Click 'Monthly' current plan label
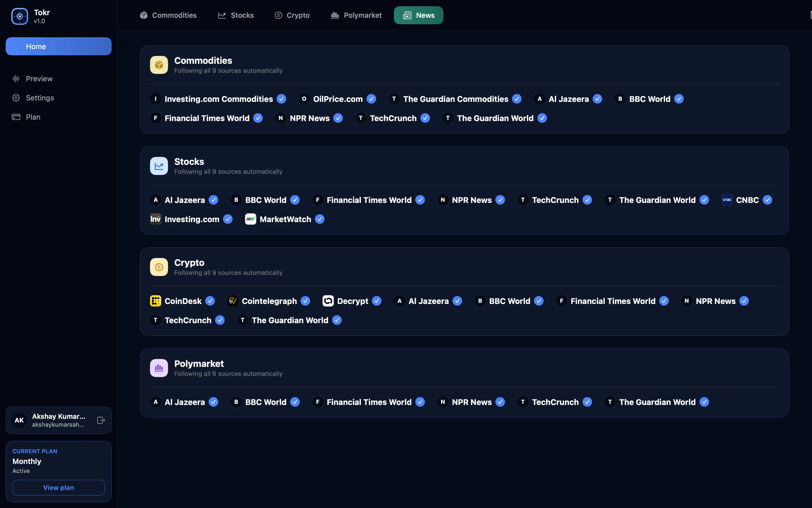Viewport: 812px width, 508px height. click(27, 461)
